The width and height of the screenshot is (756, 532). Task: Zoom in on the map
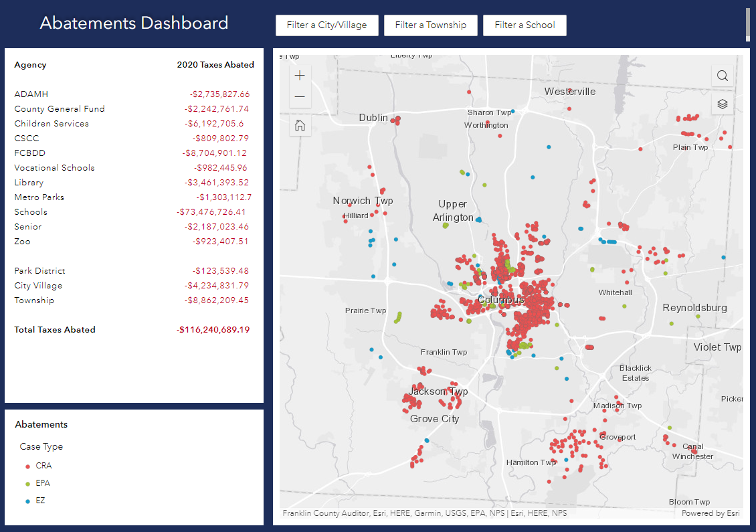click(x=300, y=76)
